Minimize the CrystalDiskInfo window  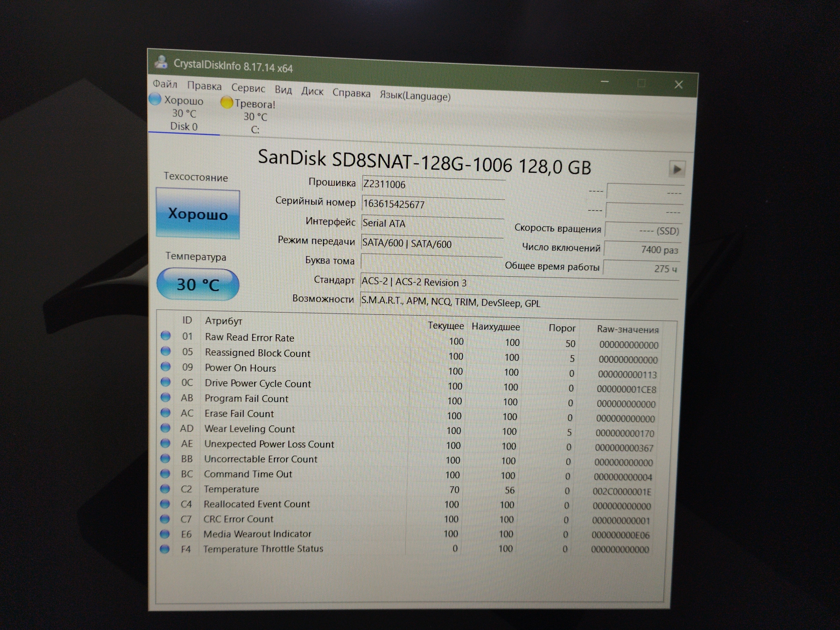point(605,81)
